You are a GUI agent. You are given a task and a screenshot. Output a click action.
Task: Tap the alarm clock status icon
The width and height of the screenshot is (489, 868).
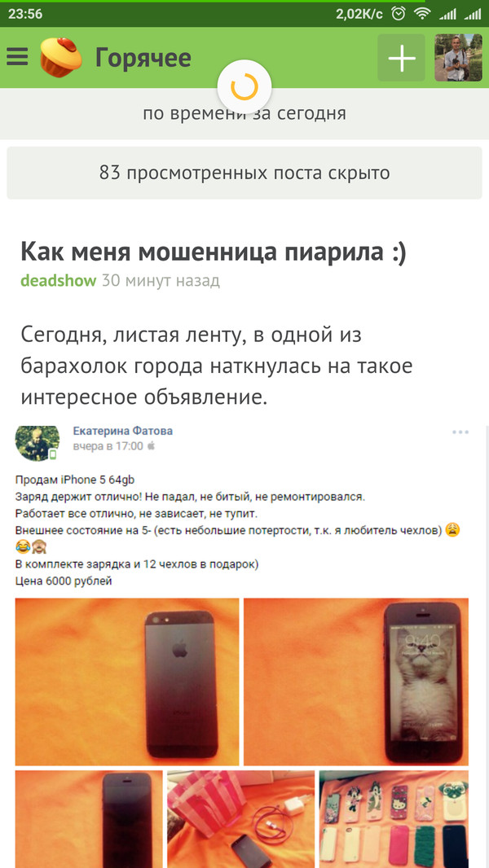click(x=399, y=14)
